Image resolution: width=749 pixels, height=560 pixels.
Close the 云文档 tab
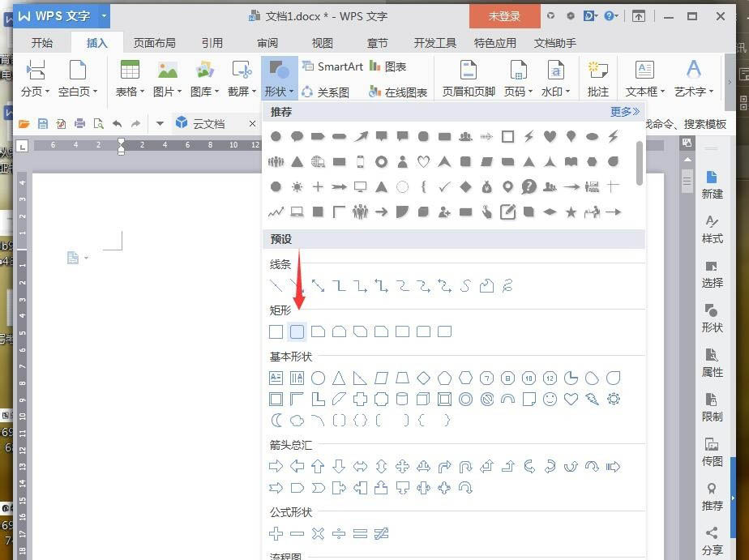point(252,124)
